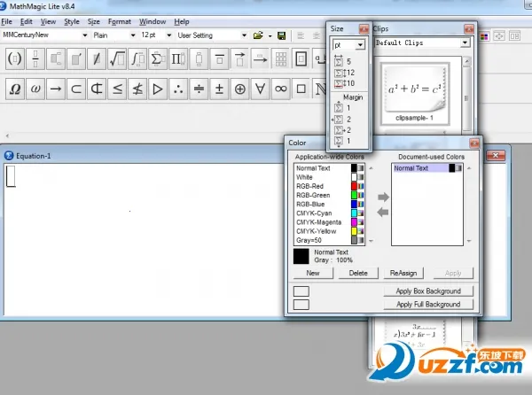Screen dimensions: 532x395
Task: Click the Apply Box Background button
Action: click(x=428, y=291)
